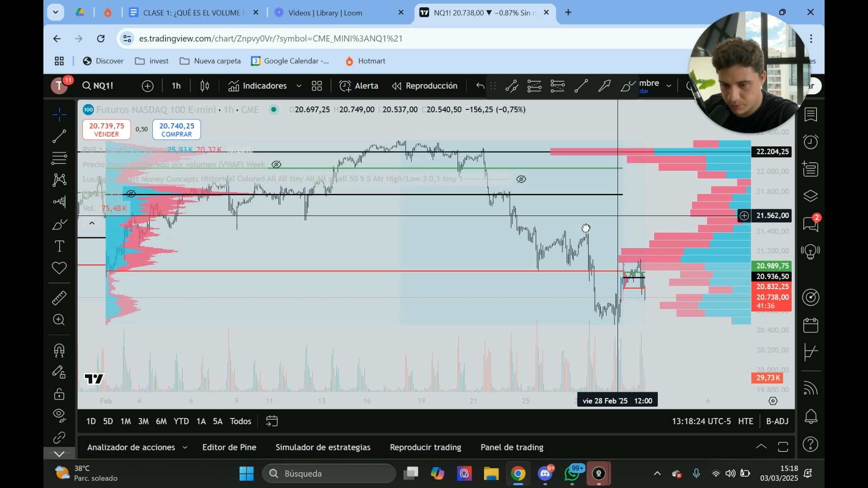This screenshot has width=868, height=488.
Task: Hide all drawings with eye icon
Action: click(x=59, y=415)
